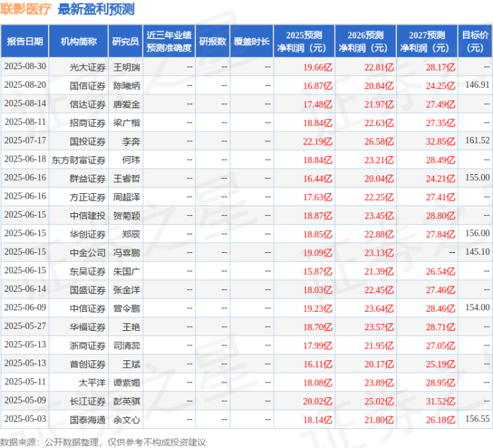Click the 机构简称 column header
Screen dimensions: 493x448
pos(78,42)
